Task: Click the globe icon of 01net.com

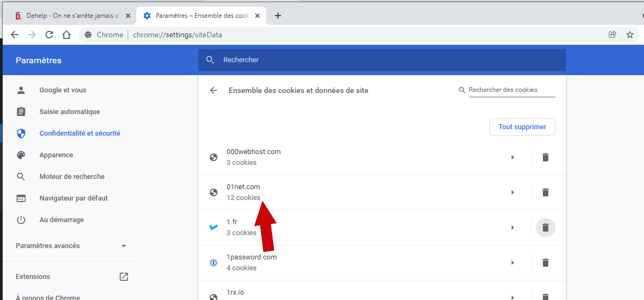Action: [214, 192]
